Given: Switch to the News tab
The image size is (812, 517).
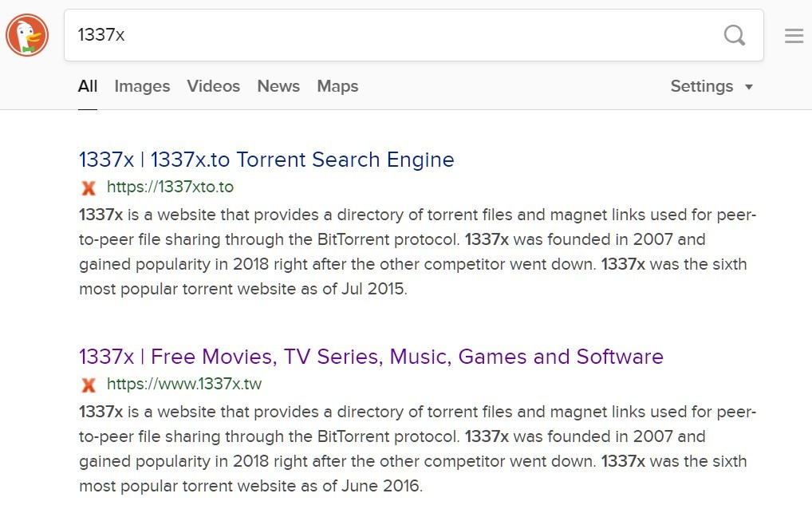Looking at the screenshot, I should [x=278, y=86].
